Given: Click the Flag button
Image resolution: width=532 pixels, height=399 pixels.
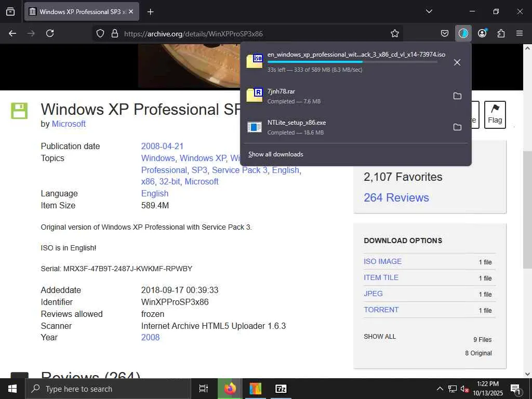Looking at the screenshot, I should point(495,114).
